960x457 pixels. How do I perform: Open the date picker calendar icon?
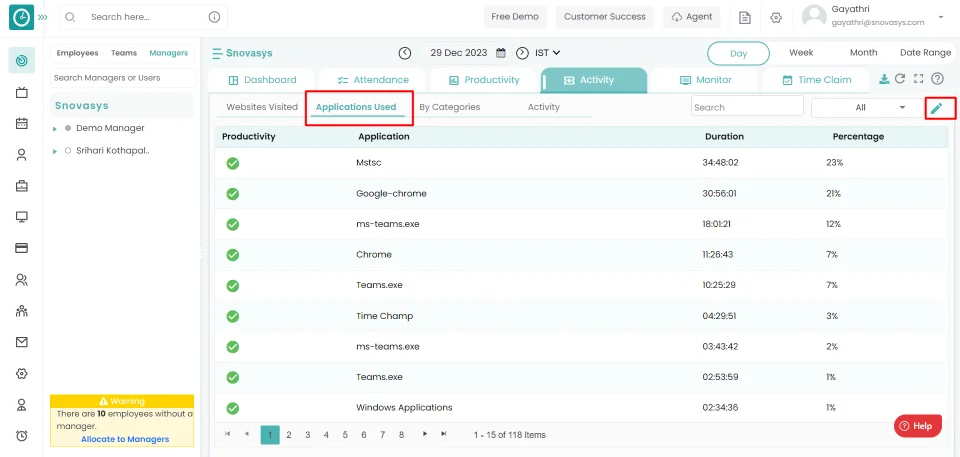(500, 53)
